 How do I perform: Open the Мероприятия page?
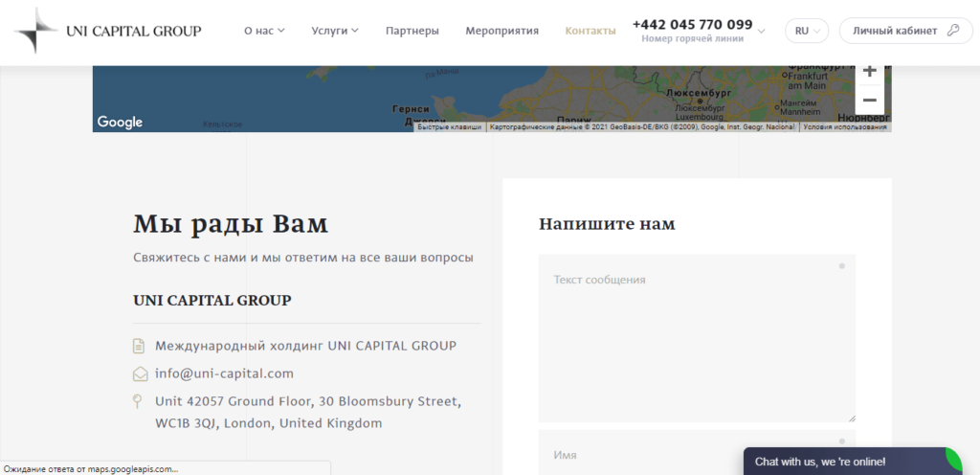pyautogui.click(x=501, y=31)
